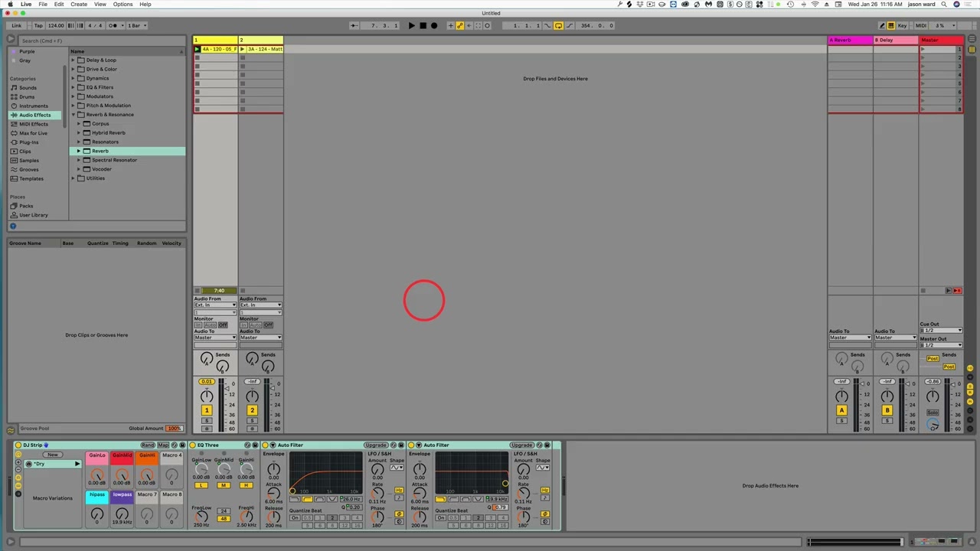Open the 1 Bar quantization dropdown
The height and width of the screenshot is (551, 980).
[x=136, y=25]
